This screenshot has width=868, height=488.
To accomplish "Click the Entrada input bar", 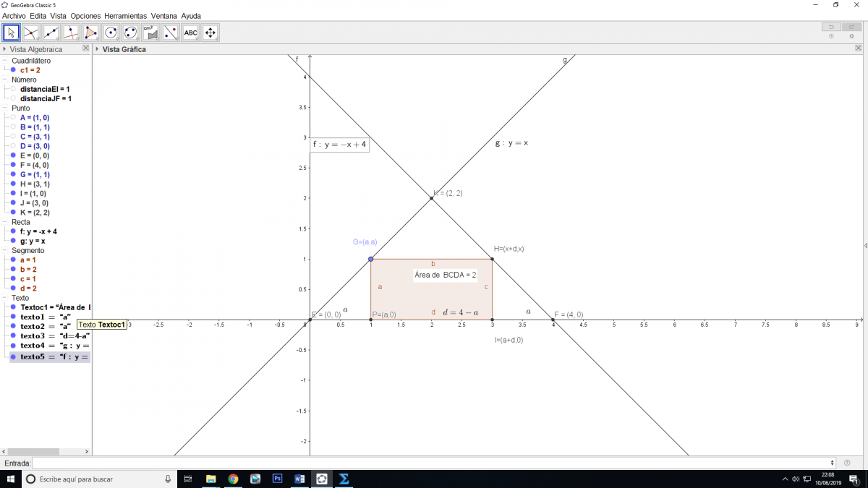I will [x=433, y=463].
